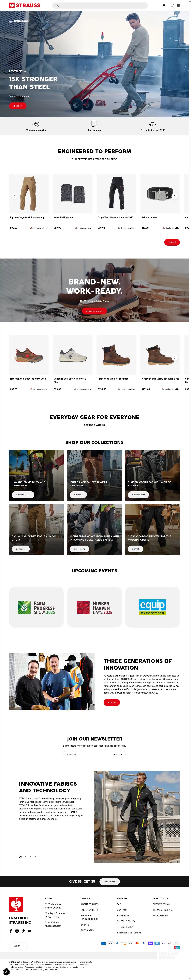Click the refer a friend button
This screenshot has width=191, height=980.
pyautogui.click(x=110, y=881)
